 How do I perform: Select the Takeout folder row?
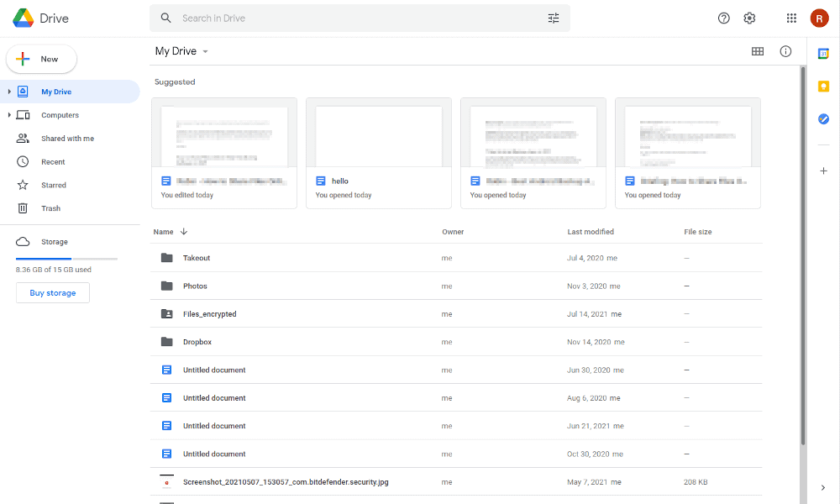pos(456,258)
